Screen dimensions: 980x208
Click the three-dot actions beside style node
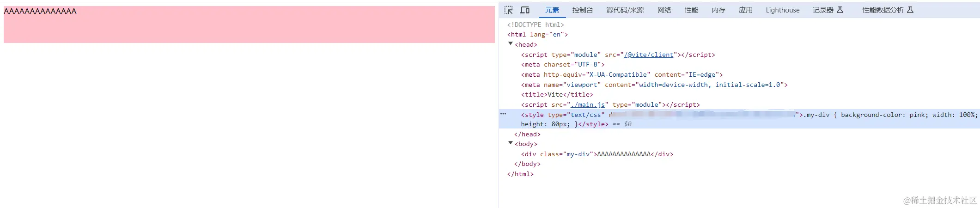click(x=503, y=114)
